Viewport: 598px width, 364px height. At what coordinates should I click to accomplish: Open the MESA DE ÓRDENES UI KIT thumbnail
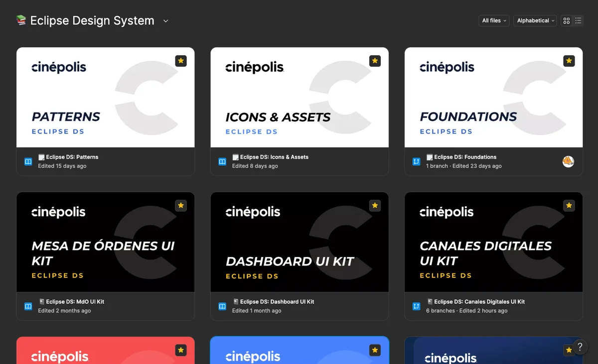106,242
